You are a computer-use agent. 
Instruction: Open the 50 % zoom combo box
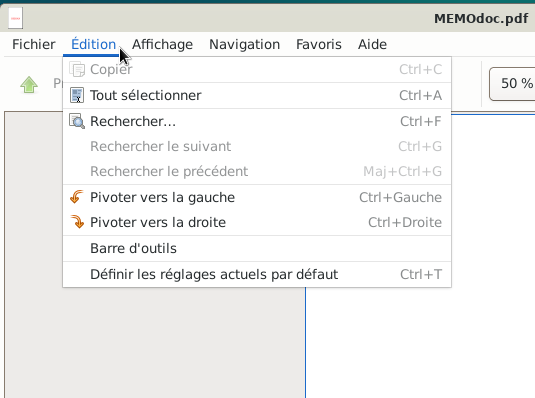pyautogui.click(x=512, y=84)
